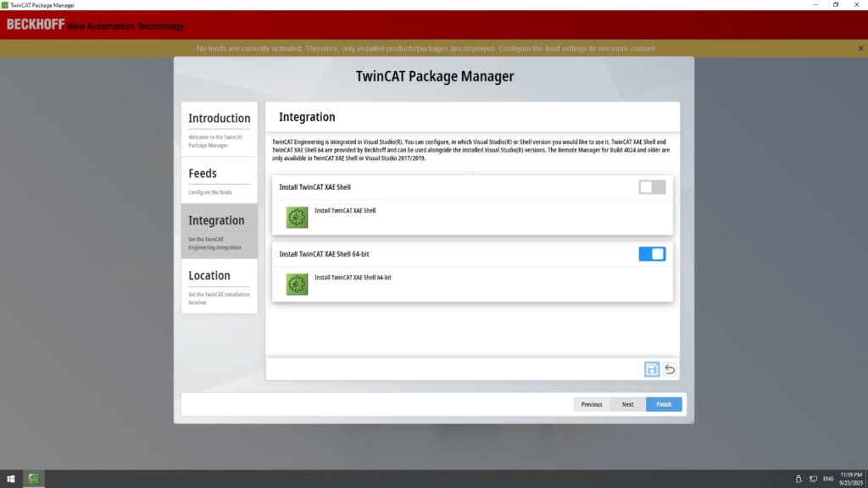The height and width of the screenshot is (488, 868).
Task: Open the Location step in sidebar
Action: point(220,286)
